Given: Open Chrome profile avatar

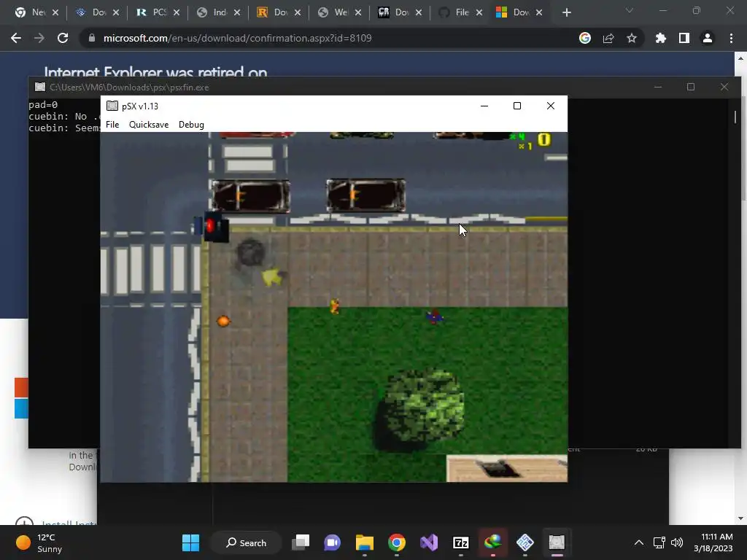Looking at the screenshot, I should coord(708,38).
